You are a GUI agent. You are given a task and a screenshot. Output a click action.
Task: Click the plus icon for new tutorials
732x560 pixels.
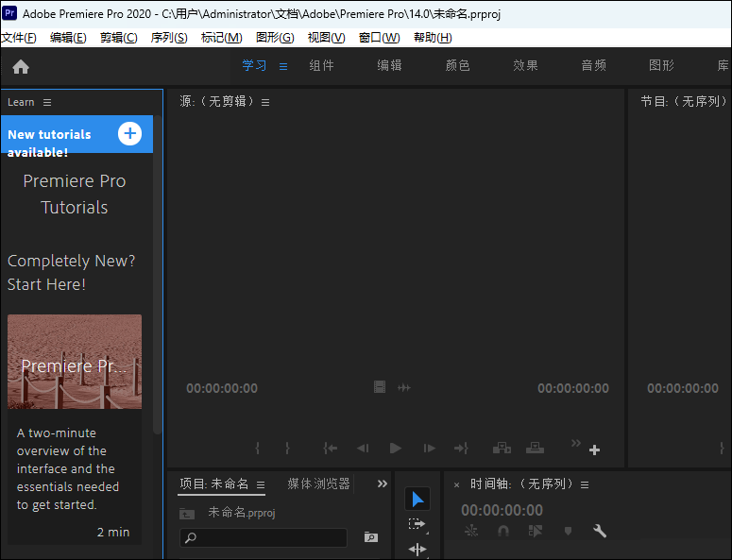tap(129, 134)
